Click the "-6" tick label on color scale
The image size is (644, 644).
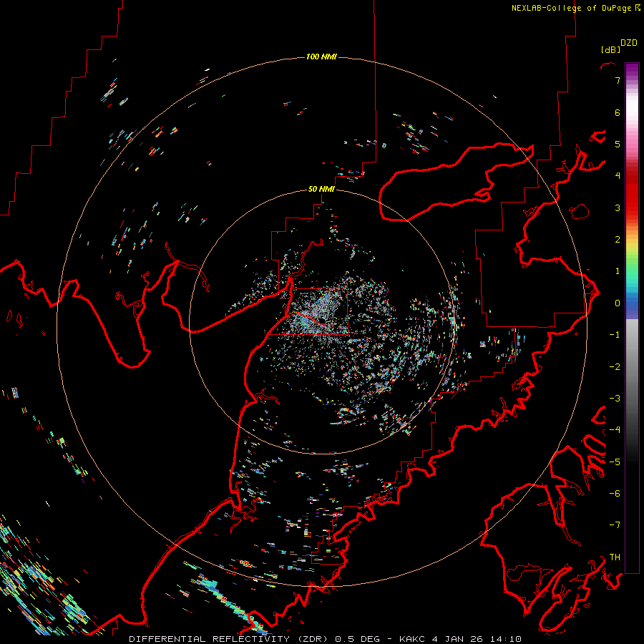pyautogui.click(x=615, y=494)
